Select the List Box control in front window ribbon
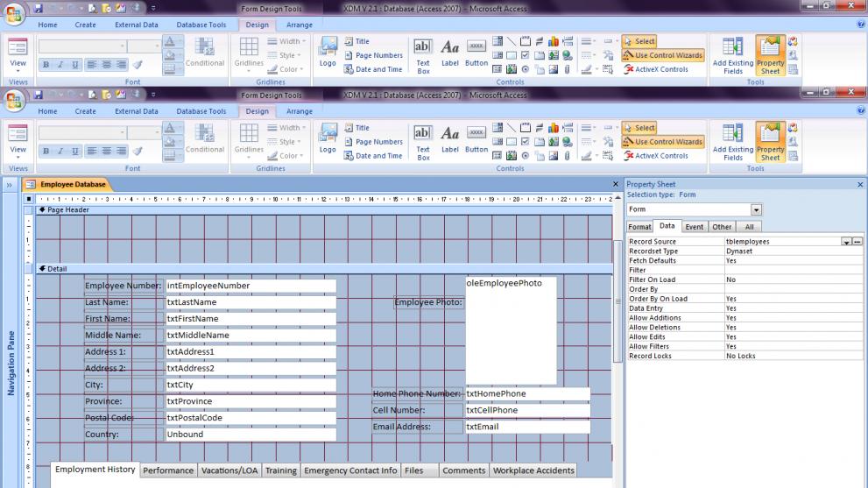The image size is (868, 488). [498, 141]
